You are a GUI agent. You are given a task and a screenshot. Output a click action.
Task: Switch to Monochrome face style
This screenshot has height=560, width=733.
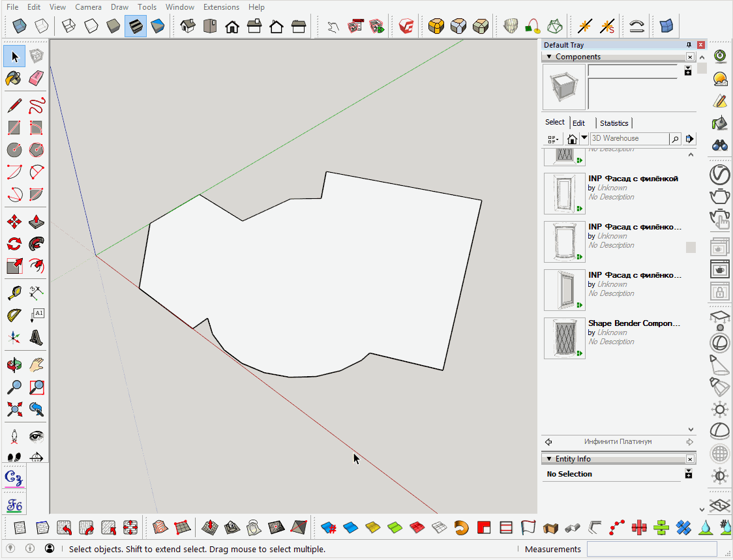[x=157, y=26]
